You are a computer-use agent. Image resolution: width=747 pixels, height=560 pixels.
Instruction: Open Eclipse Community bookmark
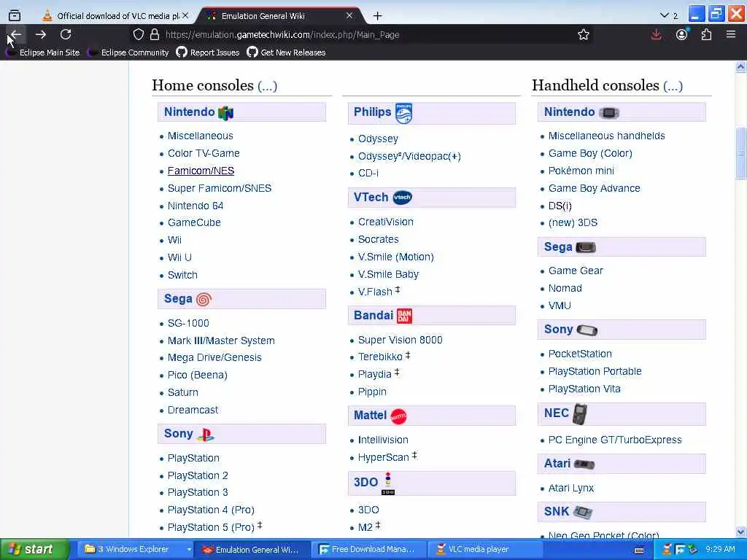click(128, 52)
